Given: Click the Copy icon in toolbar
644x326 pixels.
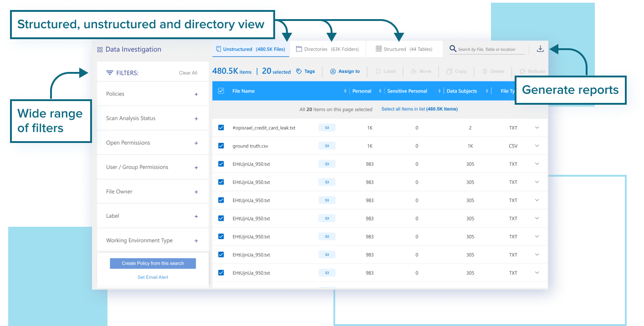Looking at the screenshot, I should coord(449,71).
